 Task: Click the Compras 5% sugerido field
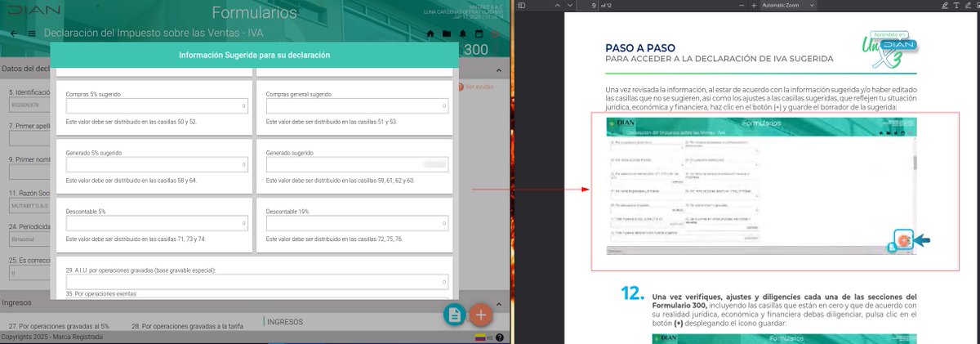(x=155, y=106)
